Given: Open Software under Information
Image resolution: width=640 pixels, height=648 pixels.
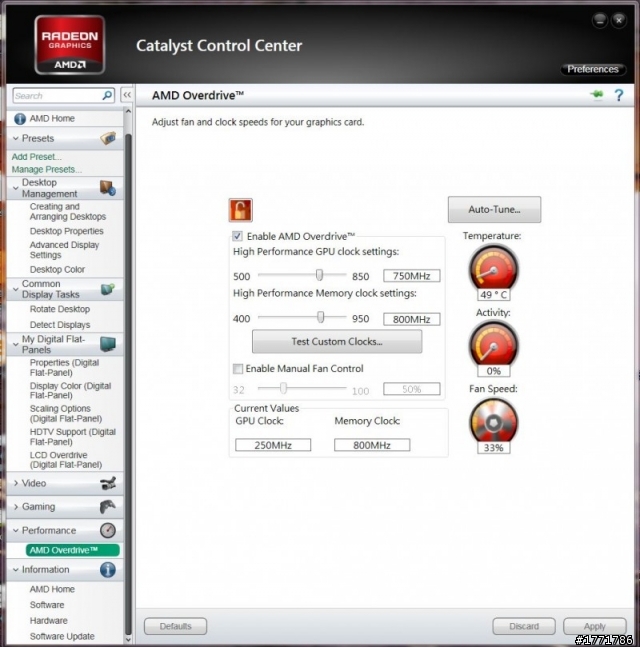Looking at the screenshot, I should pyautogui.click(x=47, y=605).
